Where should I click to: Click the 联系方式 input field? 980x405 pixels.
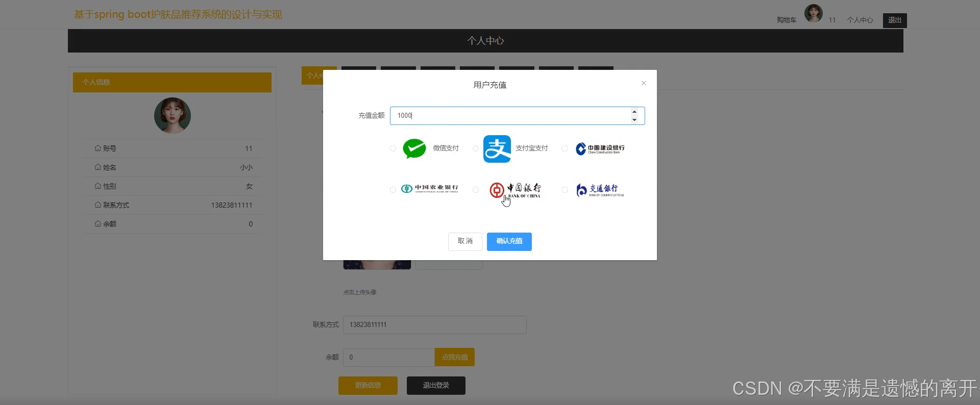[435, 325]
